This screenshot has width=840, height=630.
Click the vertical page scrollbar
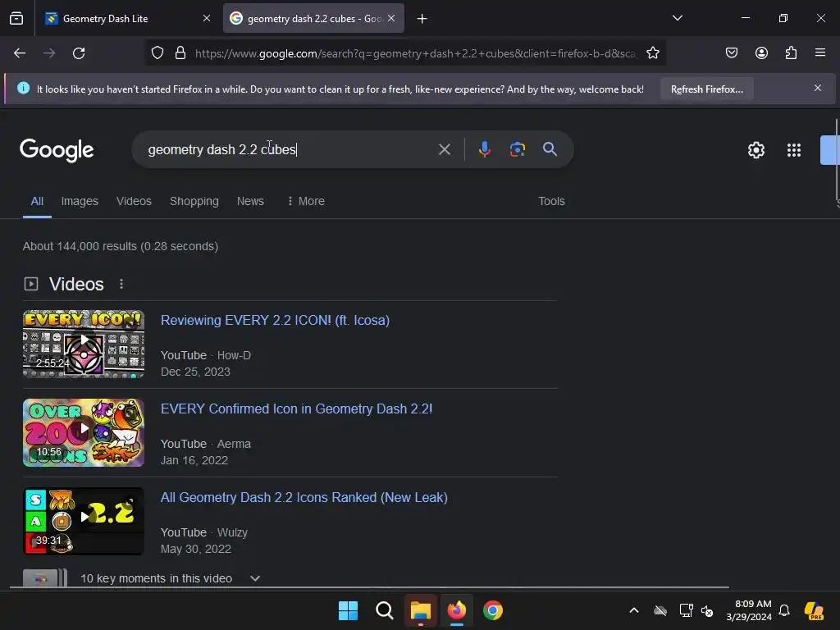pos(837,158)
